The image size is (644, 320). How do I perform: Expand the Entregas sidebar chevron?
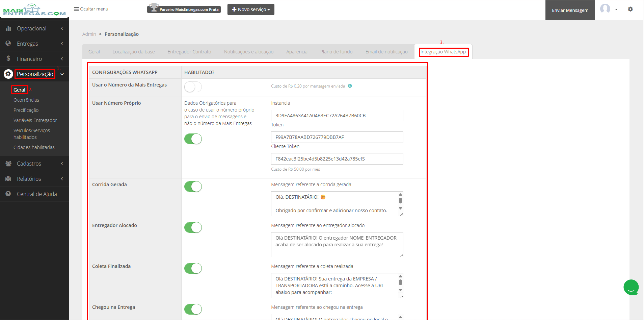pos(62,44)
